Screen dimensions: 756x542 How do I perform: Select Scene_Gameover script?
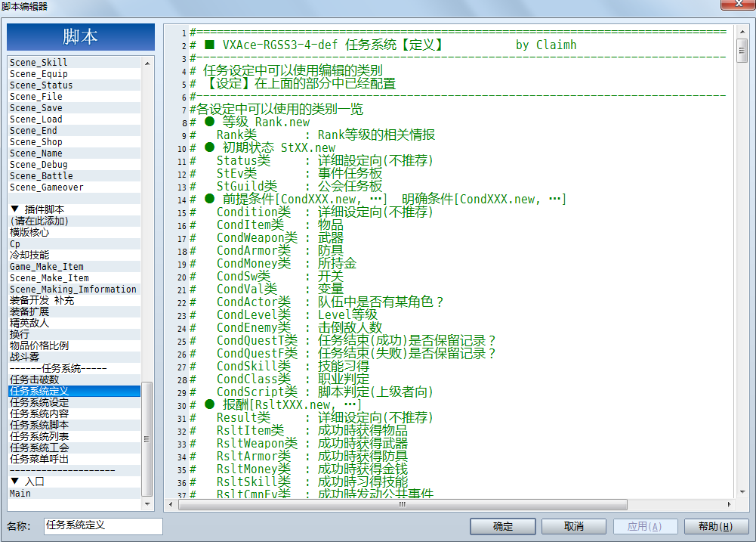(x=75, y=187)
